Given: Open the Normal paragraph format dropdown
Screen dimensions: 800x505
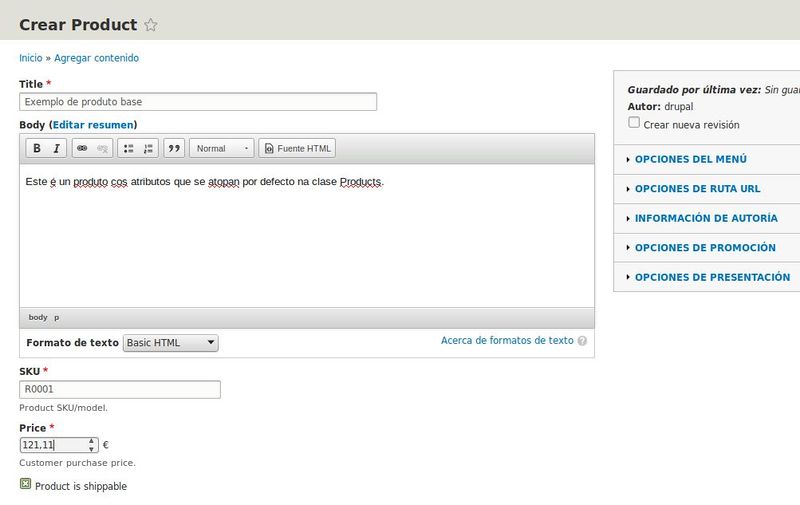Looking at the screenshot, I should coord(221,148).
